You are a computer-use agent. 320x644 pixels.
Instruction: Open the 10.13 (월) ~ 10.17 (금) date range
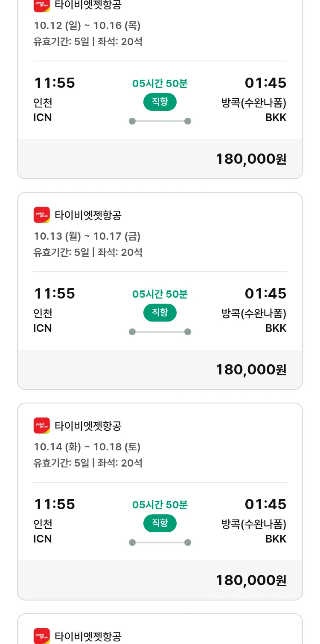click(87, 236)
